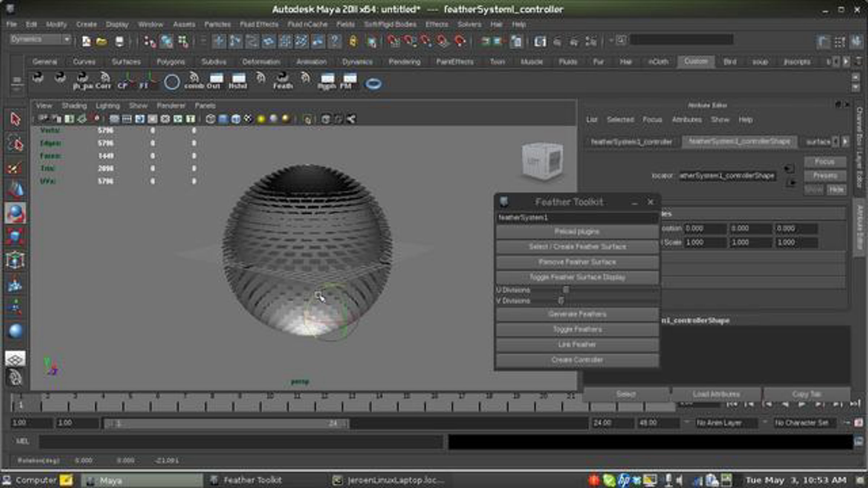
Task: Click the Toggle Feathers button
Action: [x=577, y=329]
